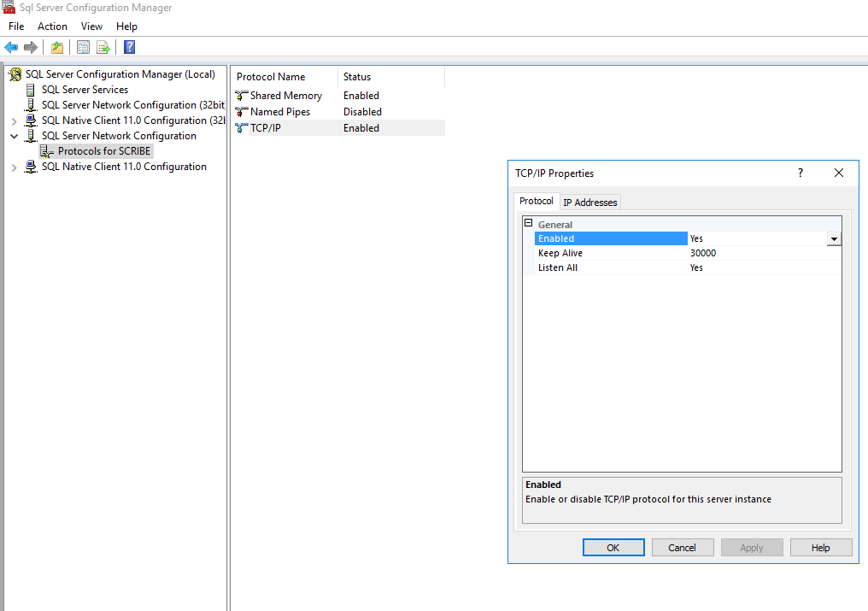Open the View menu
The width and height of the screenshot is (868, 611).
pyautogui.click(x=91, y=26)
